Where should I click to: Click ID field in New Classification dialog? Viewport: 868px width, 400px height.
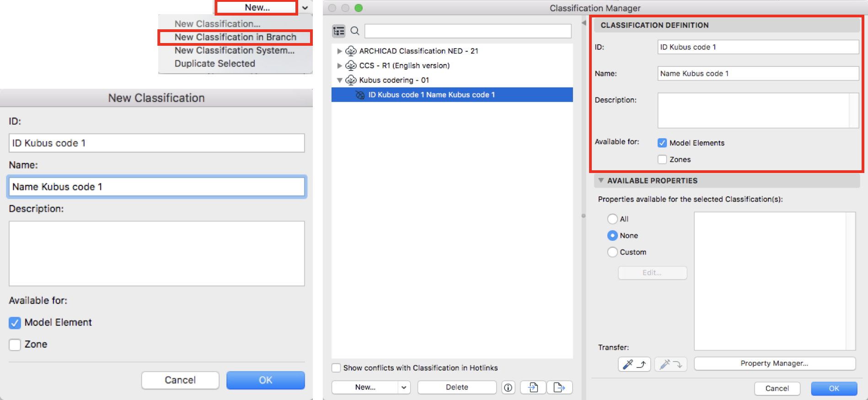click(157, 143)
